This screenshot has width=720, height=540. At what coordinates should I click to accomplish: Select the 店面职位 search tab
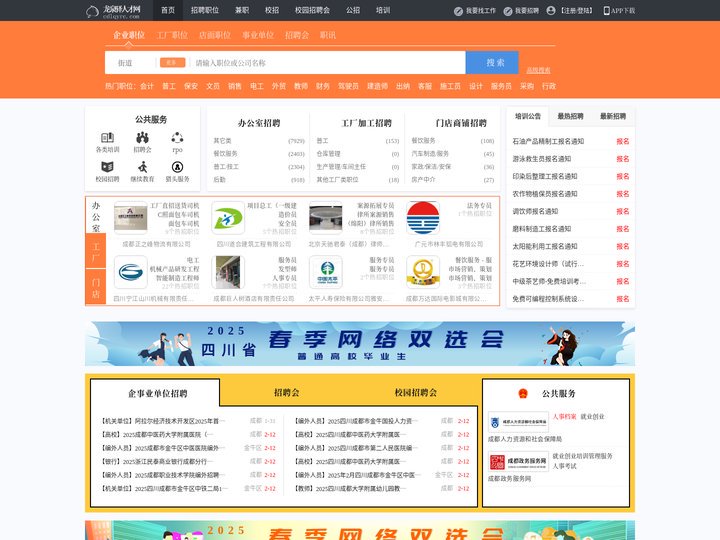pos(215,35)
